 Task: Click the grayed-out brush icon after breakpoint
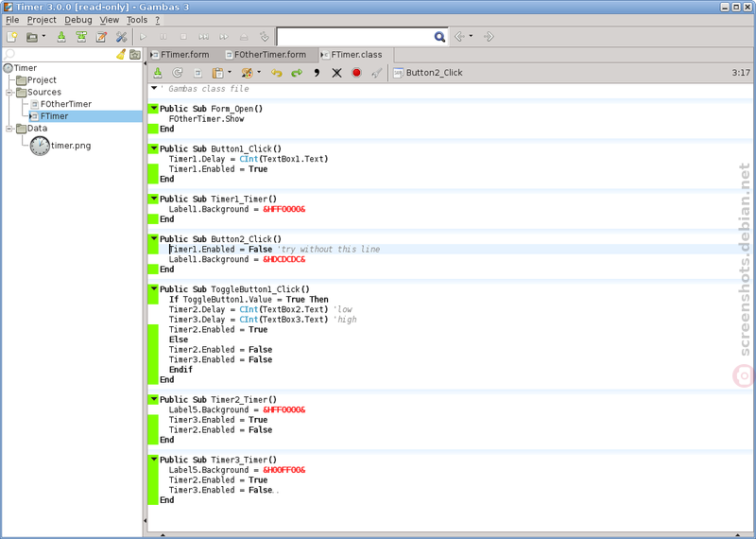376,73
